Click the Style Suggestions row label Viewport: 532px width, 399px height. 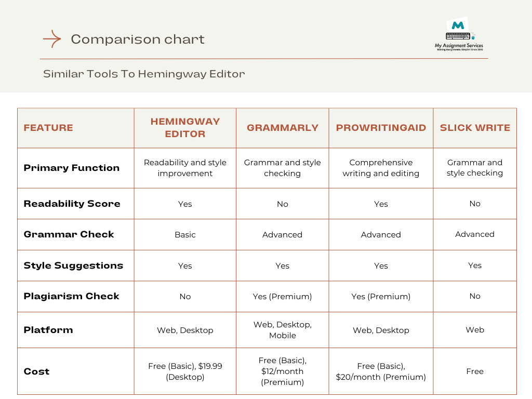click(73, 265)
